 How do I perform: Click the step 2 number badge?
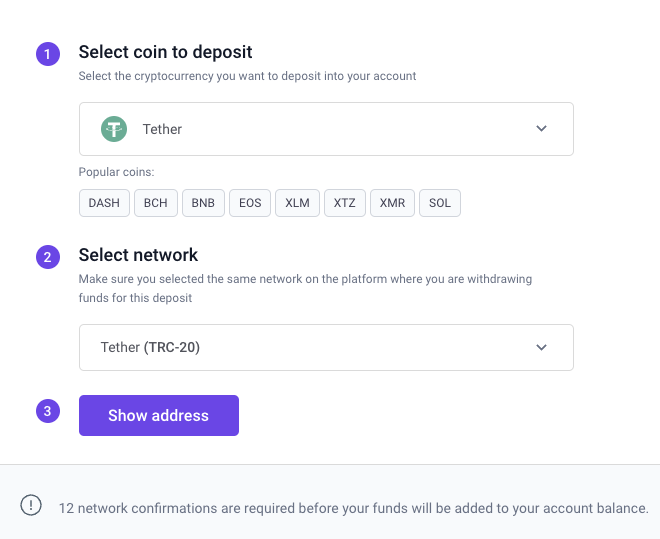click(47, 257)
